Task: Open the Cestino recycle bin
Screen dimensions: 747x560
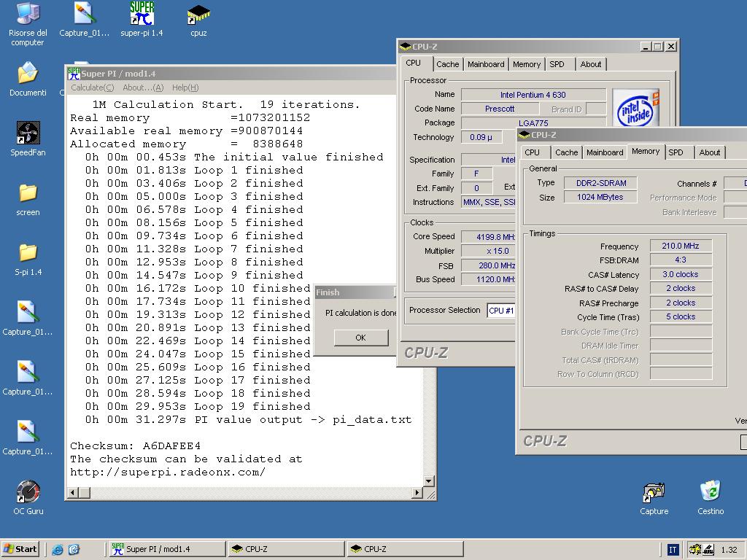Action: 711,499
